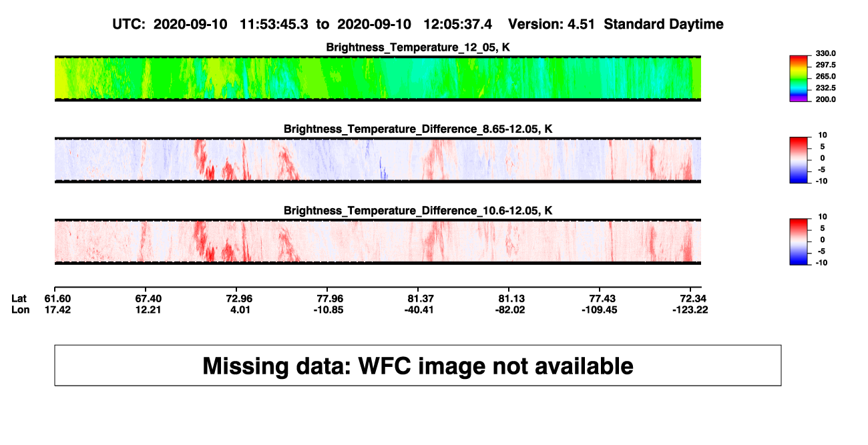
Task: Click the 'Lat' axis row label
Action: tap(19, 298)
